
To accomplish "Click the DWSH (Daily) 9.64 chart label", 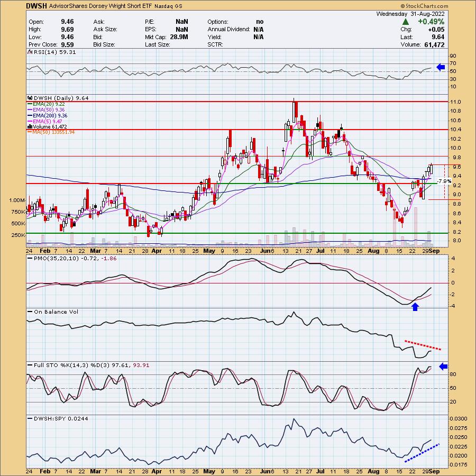I will (61, 98).
